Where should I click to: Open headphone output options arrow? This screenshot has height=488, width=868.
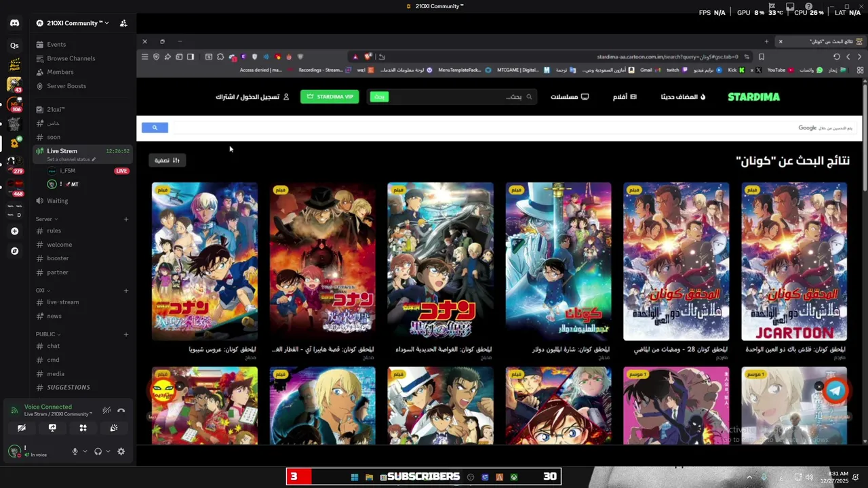pos(108,451)
